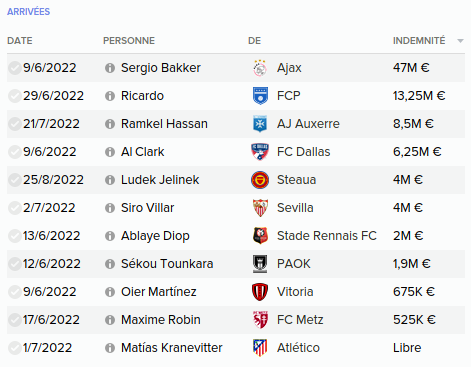This screenshot has height=367, width=471.
Task: Click the DE column header
Action: click(x=254, y=41)
